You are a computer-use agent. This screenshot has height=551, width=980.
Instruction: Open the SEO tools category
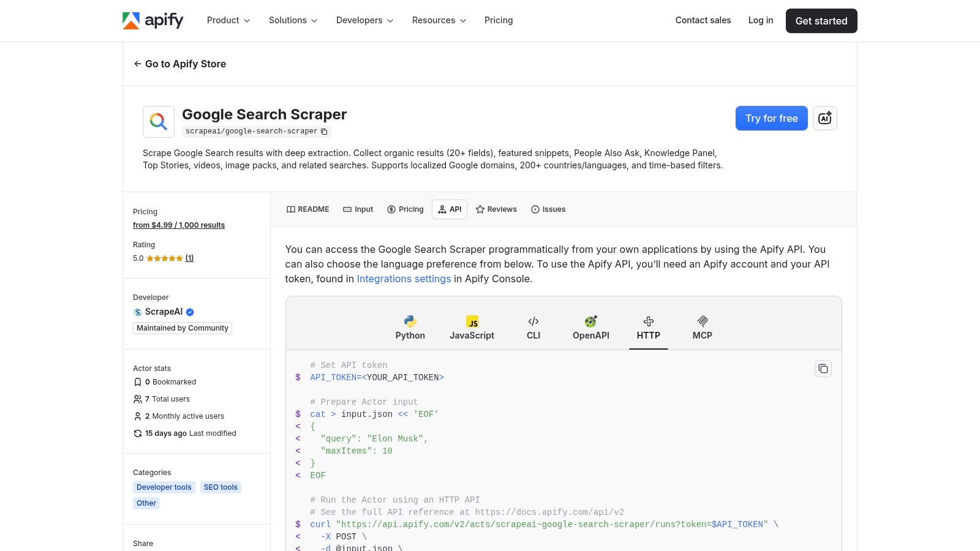pyautogui.click(x=221, y=487)
